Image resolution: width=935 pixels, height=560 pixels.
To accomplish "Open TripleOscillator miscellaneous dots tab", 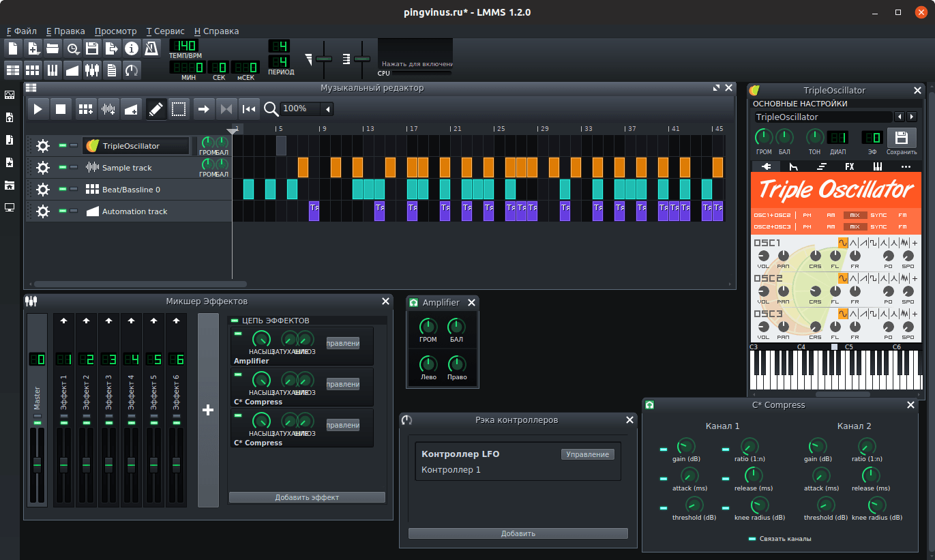I will tap(906, 166).
